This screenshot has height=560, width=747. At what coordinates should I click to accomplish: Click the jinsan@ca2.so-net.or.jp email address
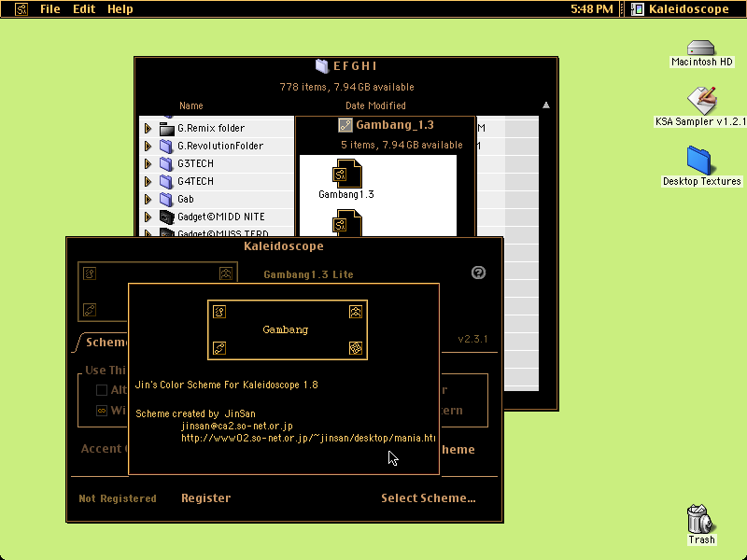(x=237, y=426)
